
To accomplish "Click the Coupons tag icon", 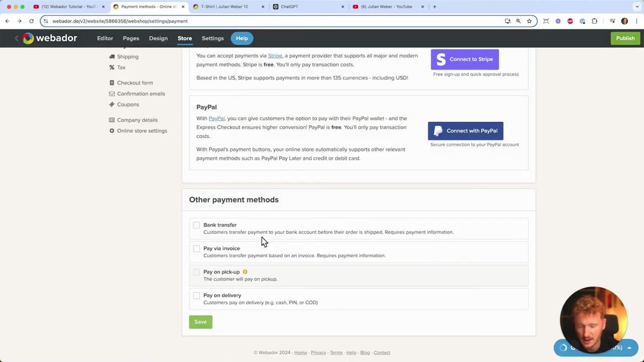I will [x=112, y=105].
